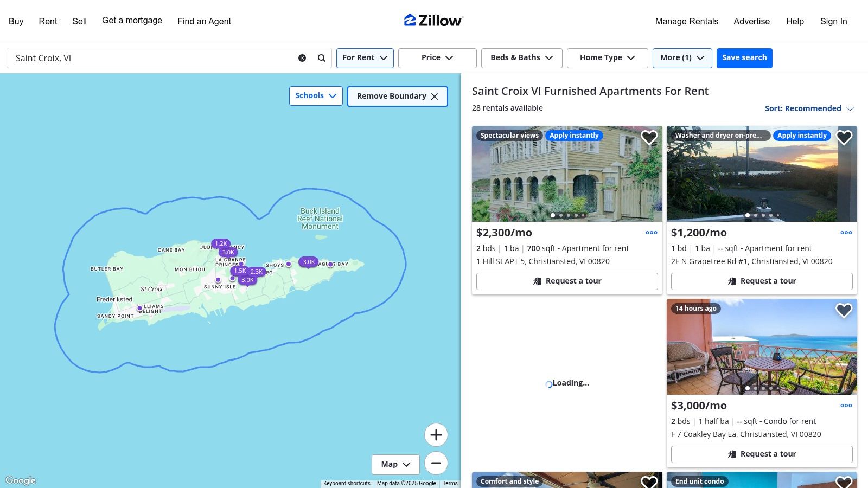This screenshot has width=868, height=488.
Task: Remove the map boundary
Action: coord(398,97)
